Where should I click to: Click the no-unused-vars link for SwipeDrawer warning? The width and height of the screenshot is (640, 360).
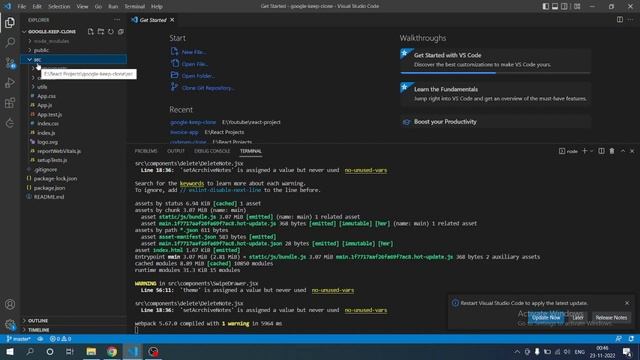[333, 290]
